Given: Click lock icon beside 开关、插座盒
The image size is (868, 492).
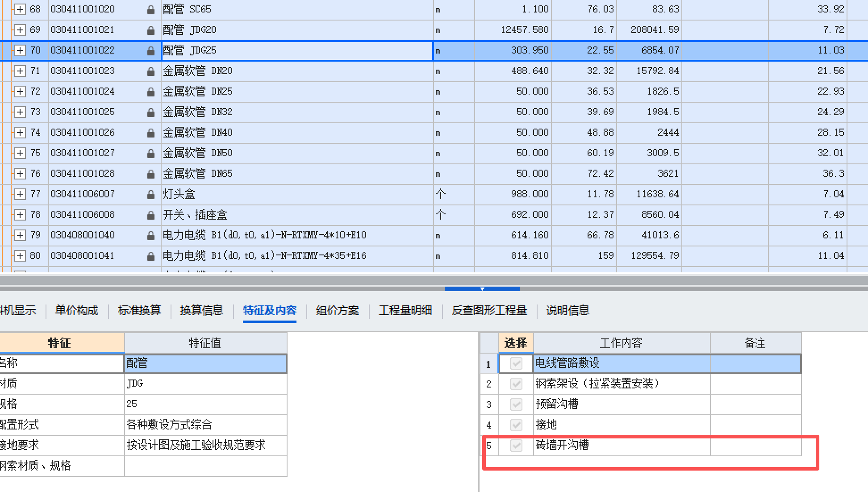Looking at the screenshot, I should [151, 215].
